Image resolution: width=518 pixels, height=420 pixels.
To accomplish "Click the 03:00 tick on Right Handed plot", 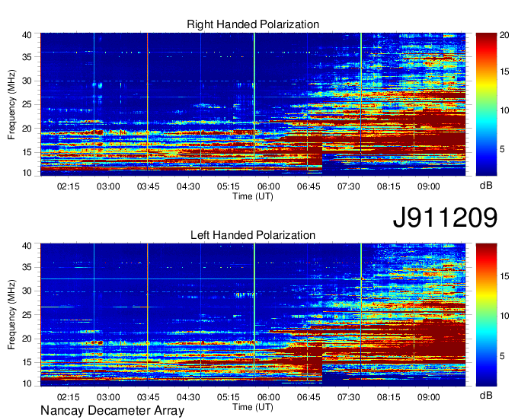I will pos(108,186).
